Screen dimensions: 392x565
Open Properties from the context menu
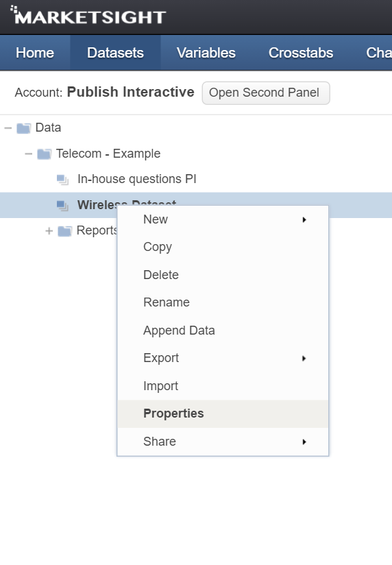click(223, 413)
